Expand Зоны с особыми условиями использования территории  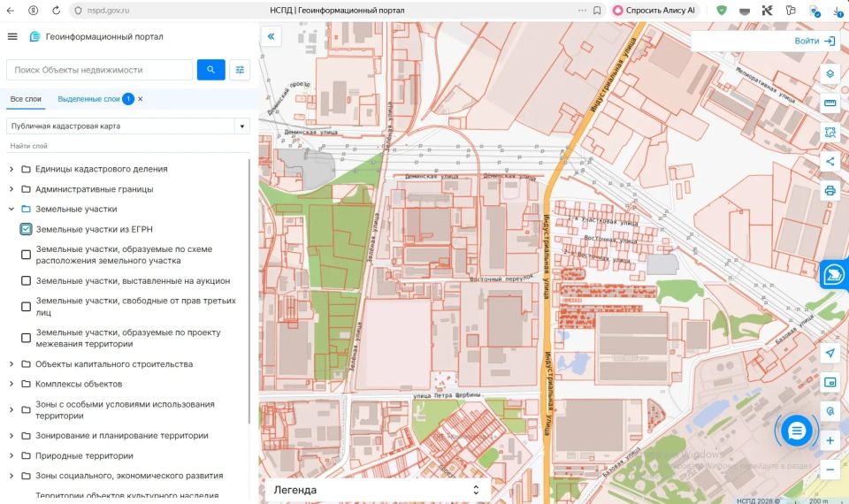[x=11, y=409]
